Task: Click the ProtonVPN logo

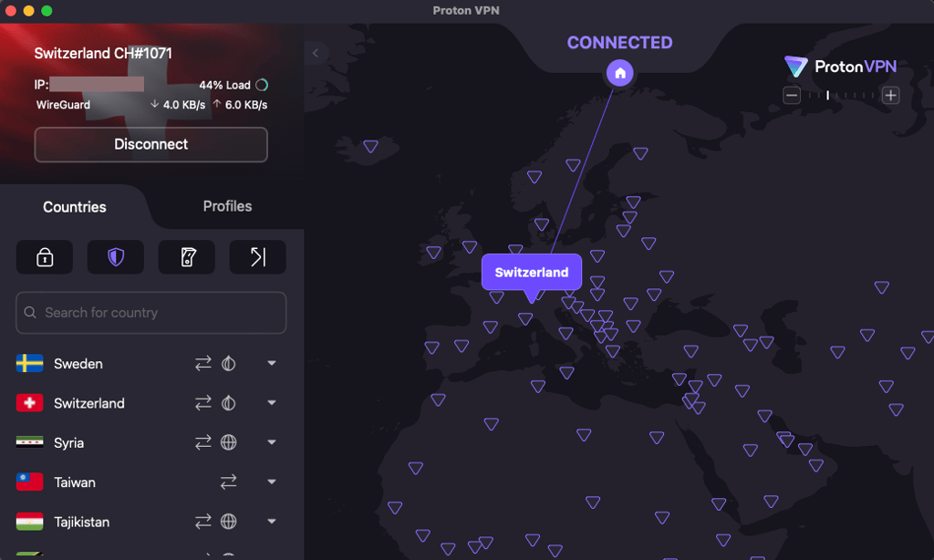Action: 840,67
